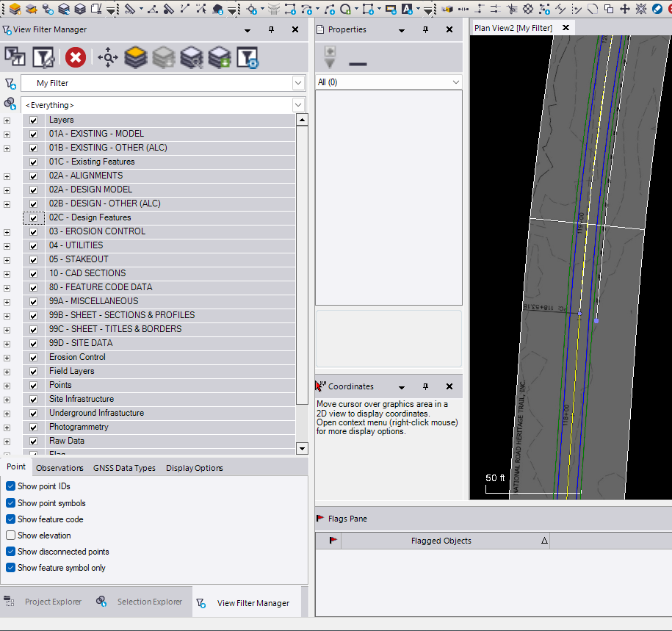Select the 03 - EROSION CONTROL layer row

[97, 231]
